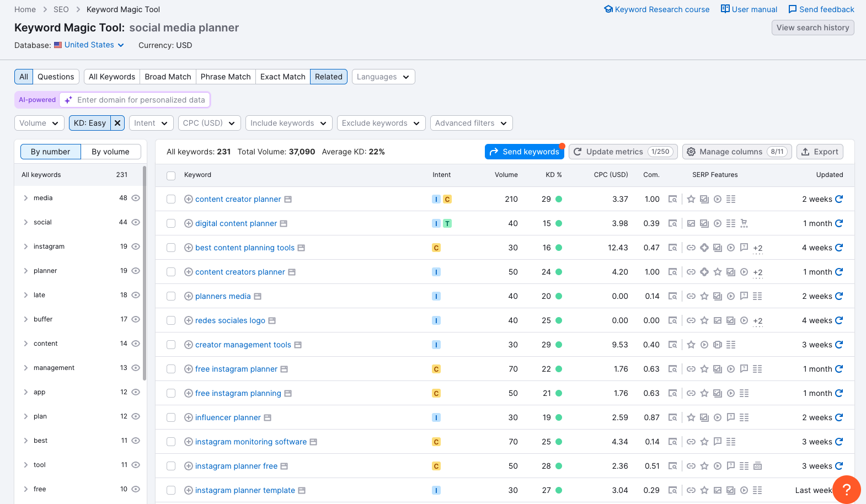The height and width of the screenshot is (504, 866).
Task: Check the digital content planner row
Action: [x=171, y=223]
